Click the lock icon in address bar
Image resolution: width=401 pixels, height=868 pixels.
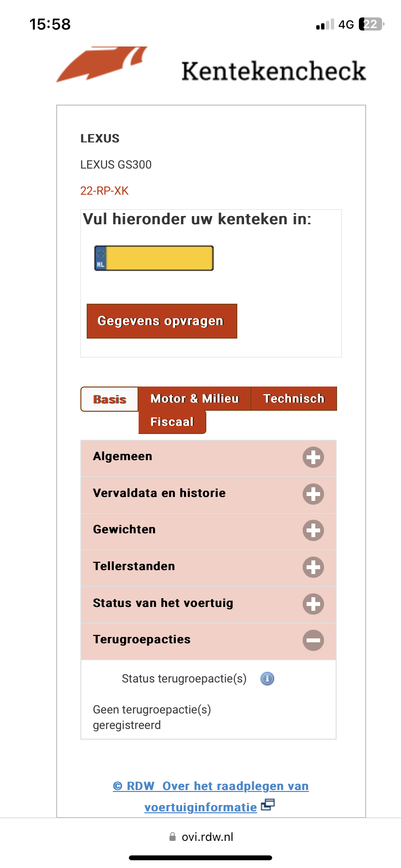pos(172,837)
